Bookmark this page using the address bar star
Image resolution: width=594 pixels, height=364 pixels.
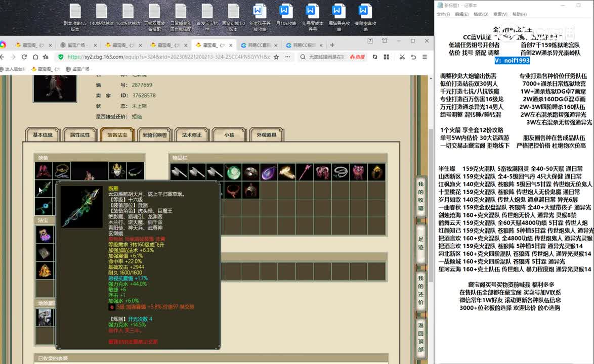coord(276,57)
